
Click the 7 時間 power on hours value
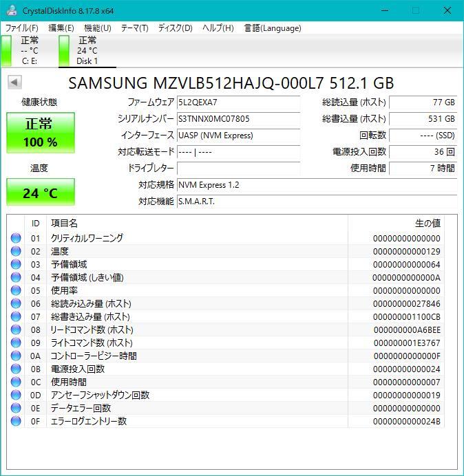click(x=423, y=168)
